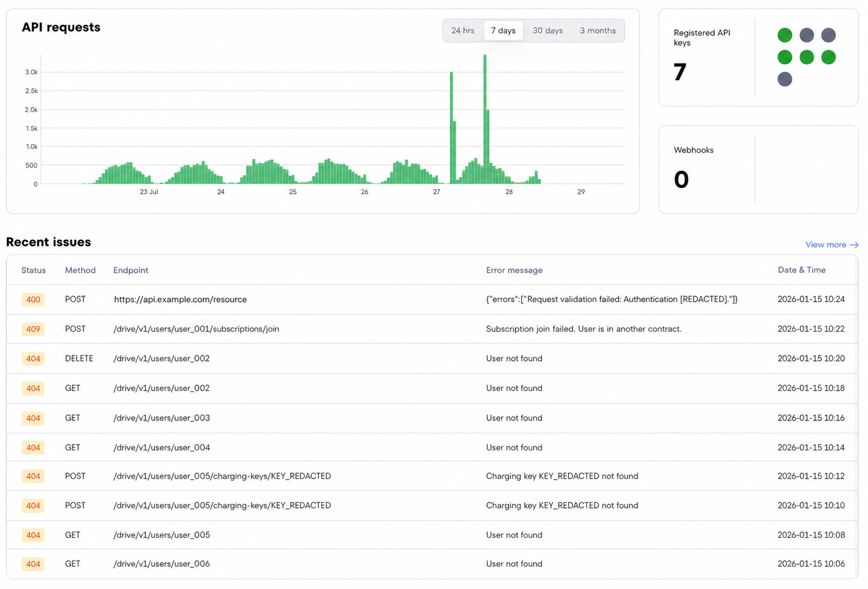The width and height of the screenshot is (868, 589).
Task: Click the Webhooks count 0
Action: (682, 180)
